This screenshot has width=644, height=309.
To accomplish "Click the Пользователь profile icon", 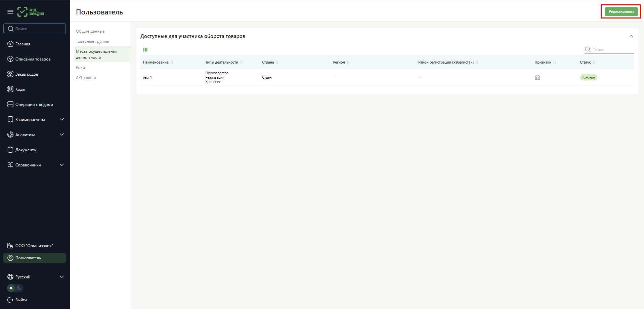I will click(x=10, y=258).
